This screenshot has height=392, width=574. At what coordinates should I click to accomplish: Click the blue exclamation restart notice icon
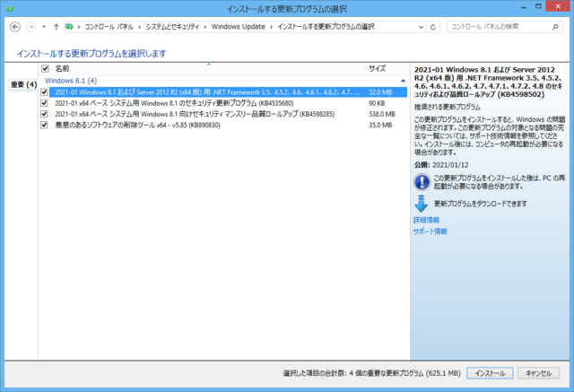422,182
